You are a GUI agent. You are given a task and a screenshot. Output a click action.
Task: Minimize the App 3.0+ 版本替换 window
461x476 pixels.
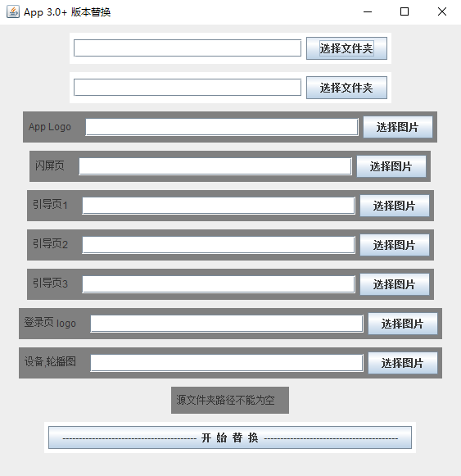coord(368,11)
